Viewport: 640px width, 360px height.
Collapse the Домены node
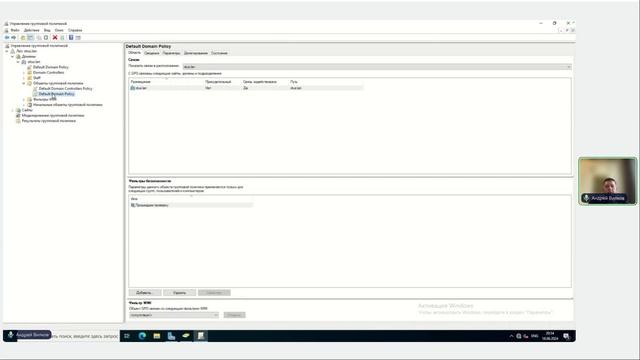[x=13, y=56]
